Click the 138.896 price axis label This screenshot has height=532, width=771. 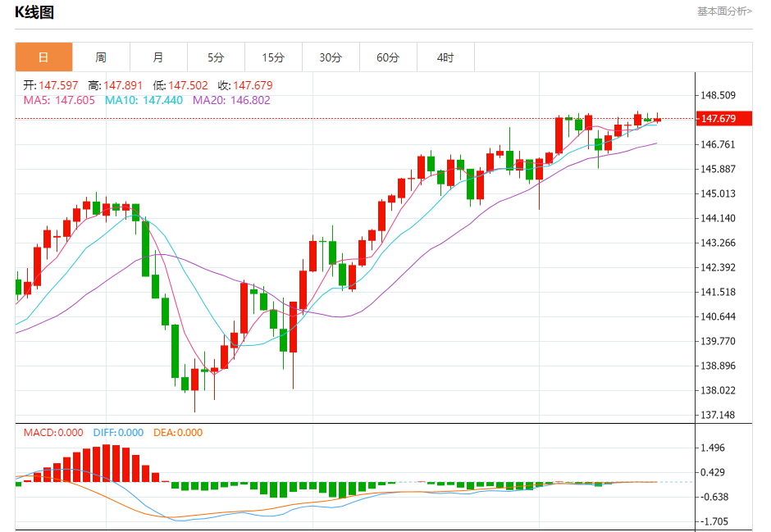click(718, 365)
